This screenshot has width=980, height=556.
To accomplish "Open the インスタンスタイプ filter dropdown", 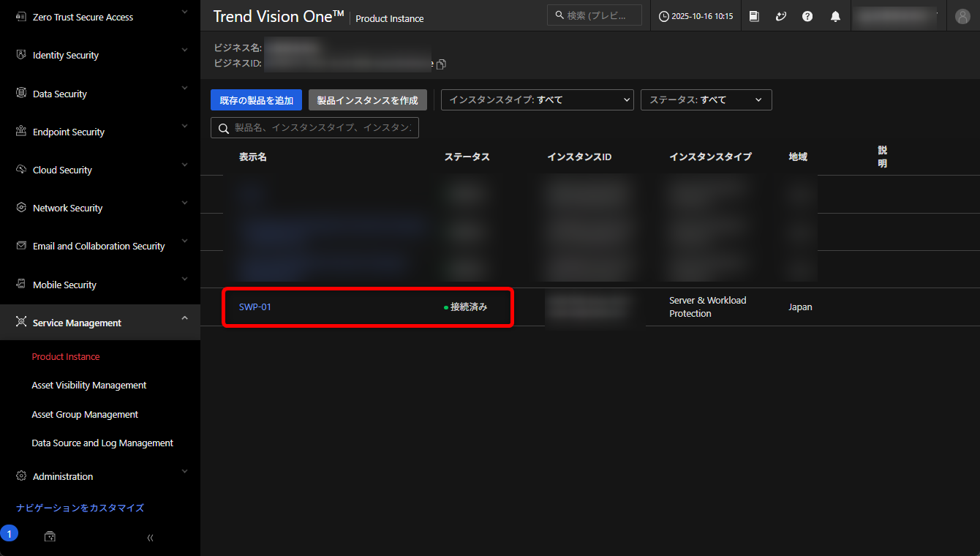I will point(538,99).
